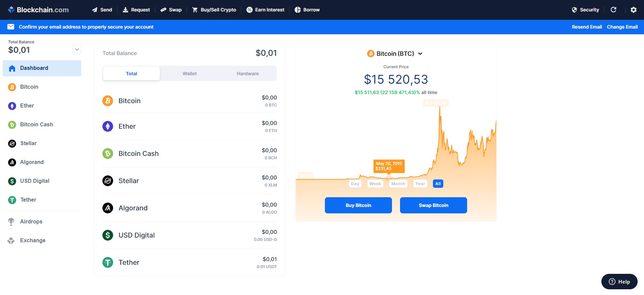The height and width of the screenshot is (295, 644).
Task: Click the Ether icon in sidebar
Action: pyautogui.click(x=12, y=106)
